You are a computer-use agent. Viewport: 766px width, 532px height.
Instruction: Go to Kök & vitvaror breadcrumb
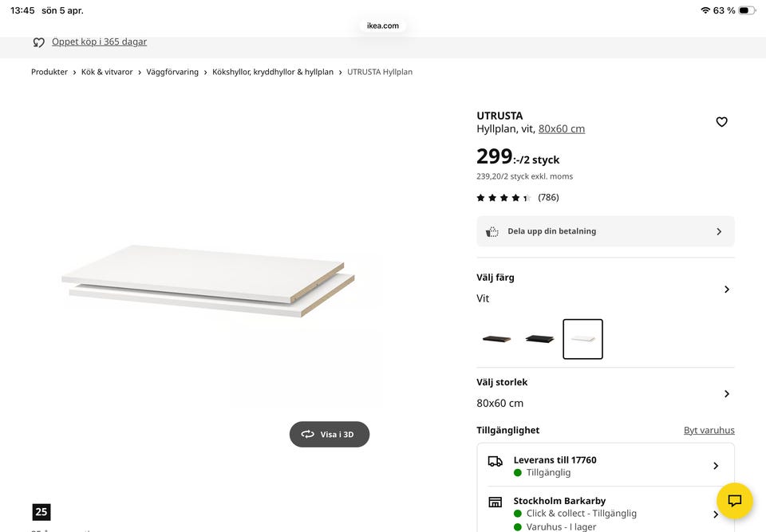(x=107, y=72)
